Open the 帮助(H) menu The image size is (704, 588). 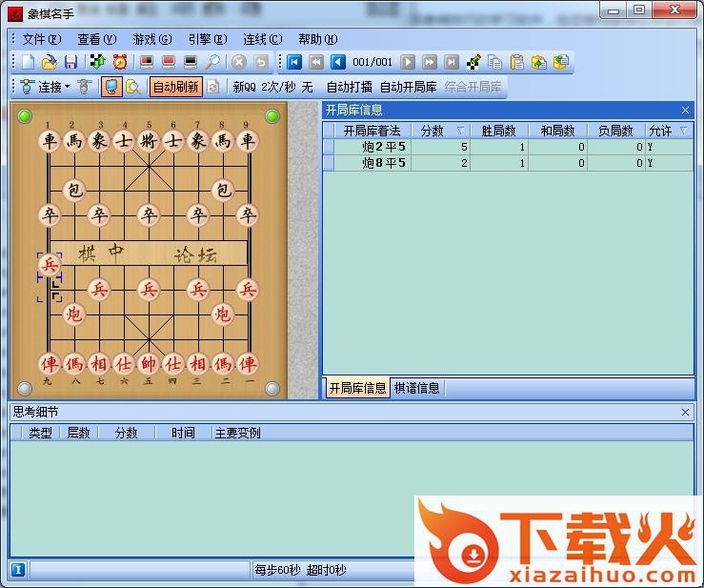tap(318, 39)
